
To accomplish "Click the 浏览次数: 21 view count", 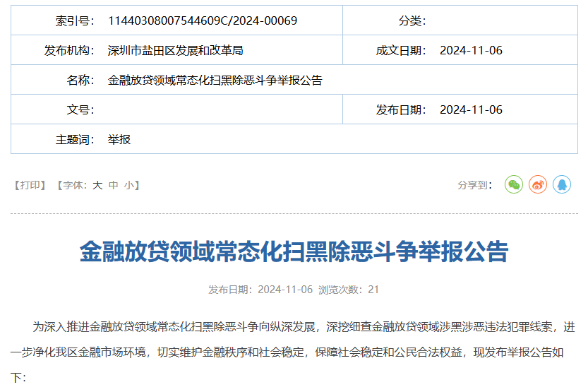I will pyautogui.click(x=349, y=290).
